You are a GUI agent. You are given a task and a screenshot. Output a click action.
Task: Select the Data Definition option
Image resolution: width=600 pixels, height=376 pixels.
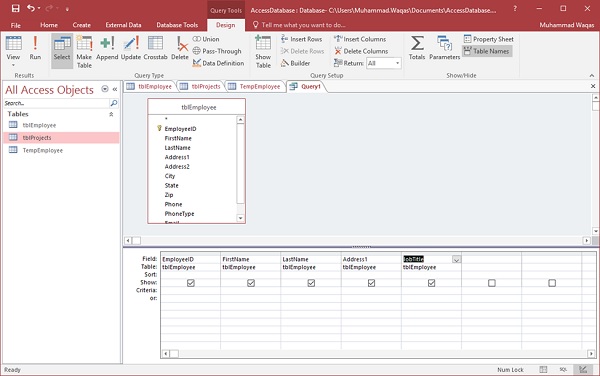tap(218, 63)
